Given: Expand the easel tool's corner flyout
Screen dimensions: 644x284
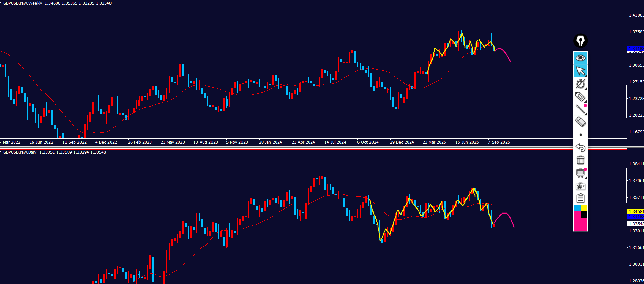Looking at the screenshot, I should click(585, 178).
